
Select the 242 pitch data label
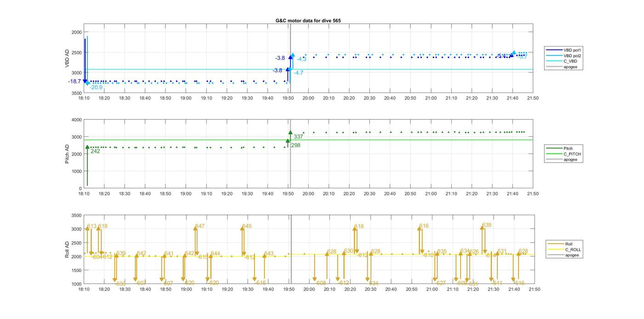click(95, 151)
